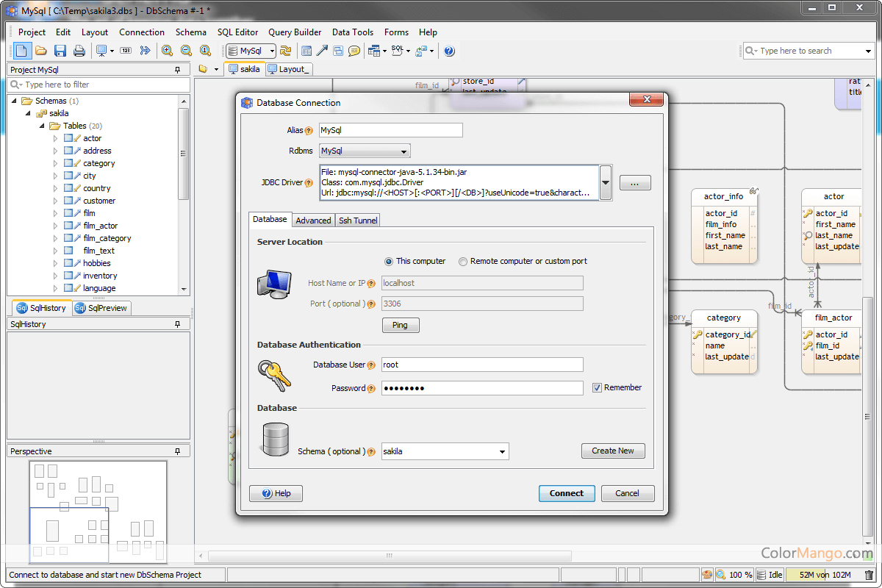Screen dimensions: 882x588
Task: Click the Database User input field
Action: pos(482,365)
